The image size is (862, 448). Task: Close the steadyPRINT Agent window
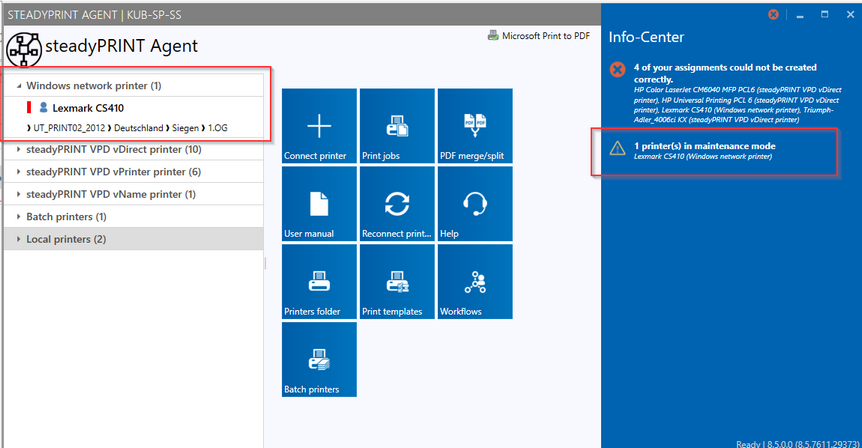click(850, 14)
